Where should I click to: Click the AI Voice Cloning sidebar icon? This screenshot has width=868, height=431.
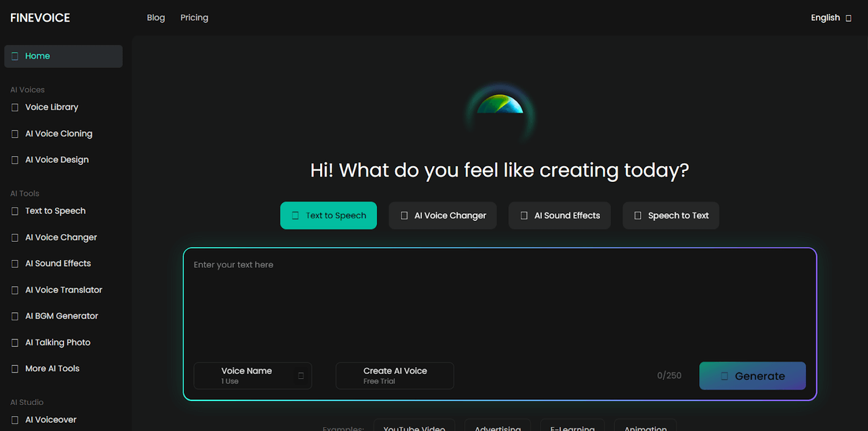pyautogui.click(x=15, y=134)
